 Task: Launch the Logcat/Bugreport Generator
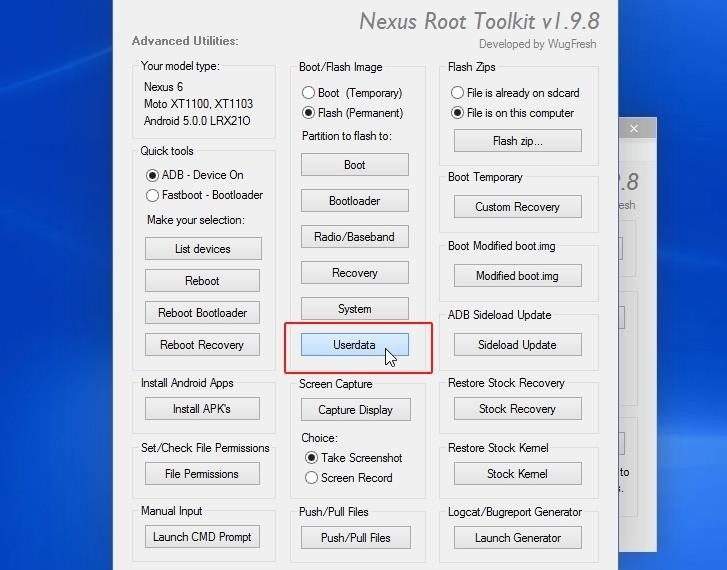point(517,538)
